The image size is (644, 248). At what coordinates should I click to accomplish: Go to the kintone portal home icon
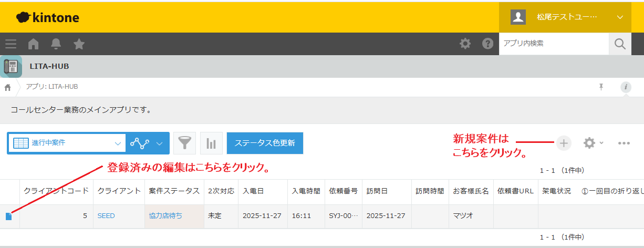point(34,44)
